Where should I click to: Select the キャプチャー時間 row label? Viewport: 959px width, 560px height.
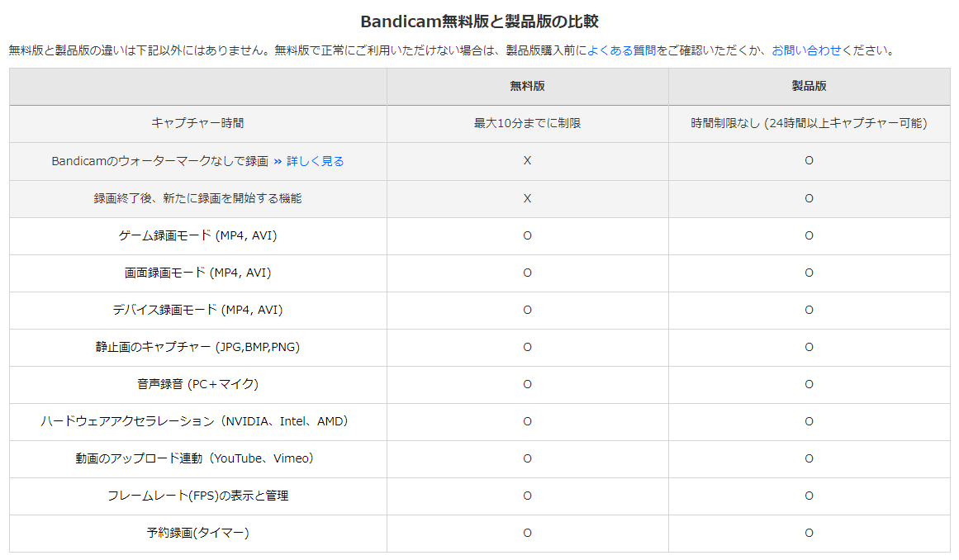click(x=197, y=124)
